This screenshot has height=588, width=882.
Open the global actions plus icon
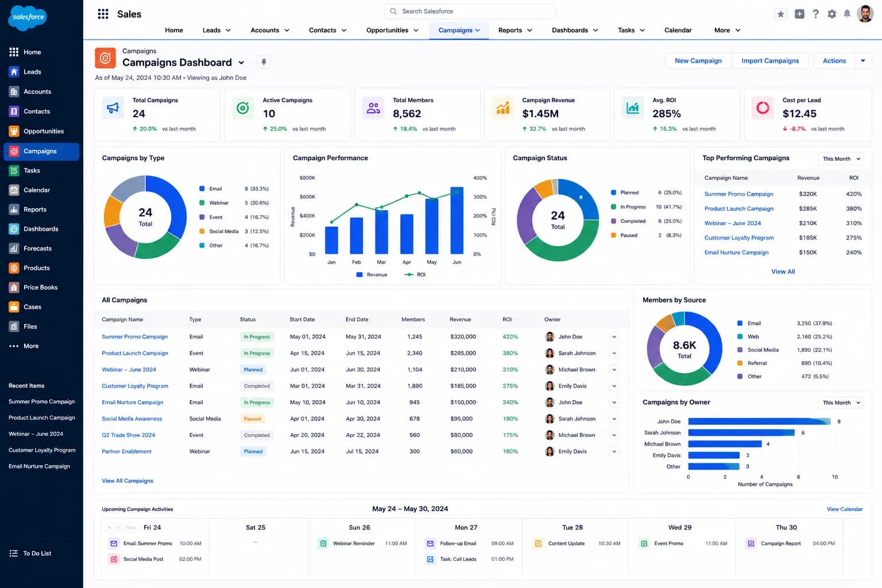[799, 14]
